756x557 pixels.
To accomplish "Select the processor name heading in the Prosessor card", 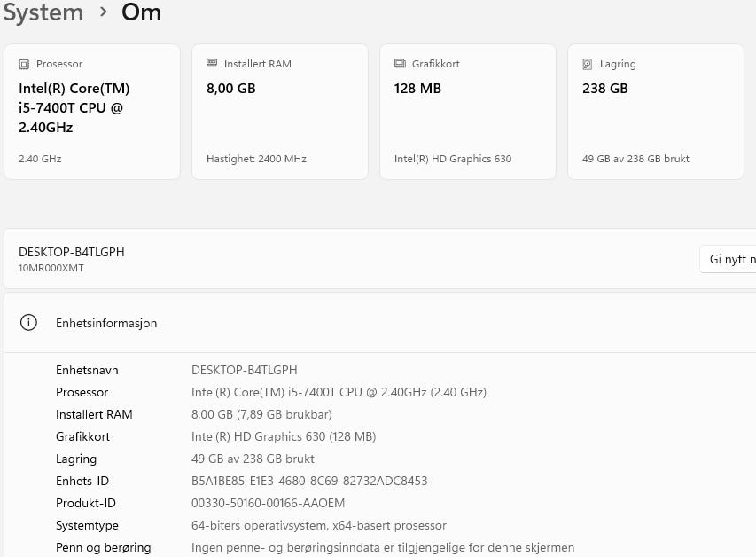I will click(74, 107).
